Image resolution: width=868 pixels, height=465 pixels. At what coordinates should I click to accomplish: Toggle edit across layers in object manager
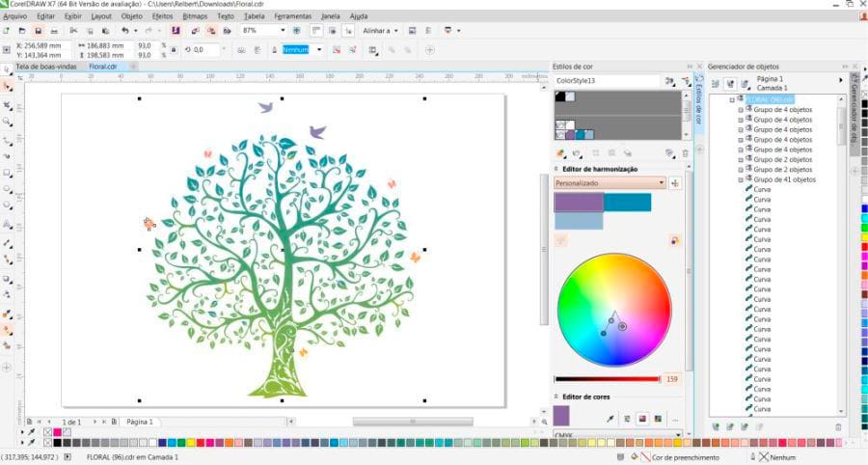[730, 84]
